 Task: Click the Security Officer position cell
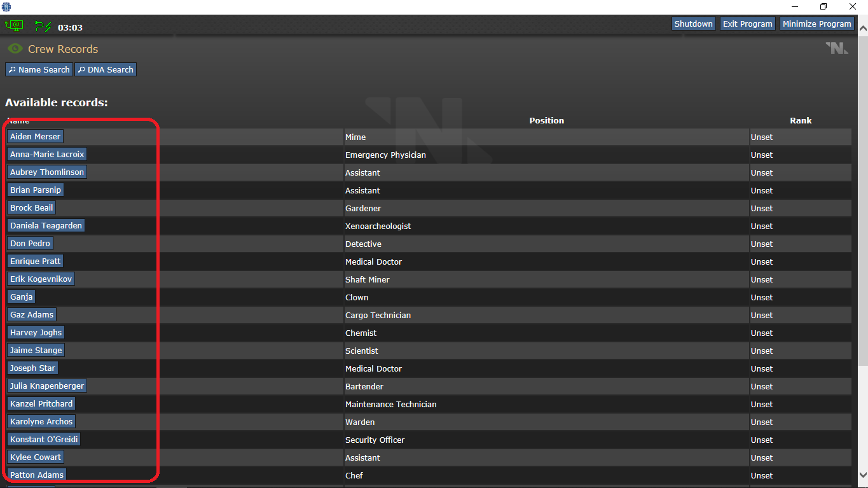pos(547,440)
